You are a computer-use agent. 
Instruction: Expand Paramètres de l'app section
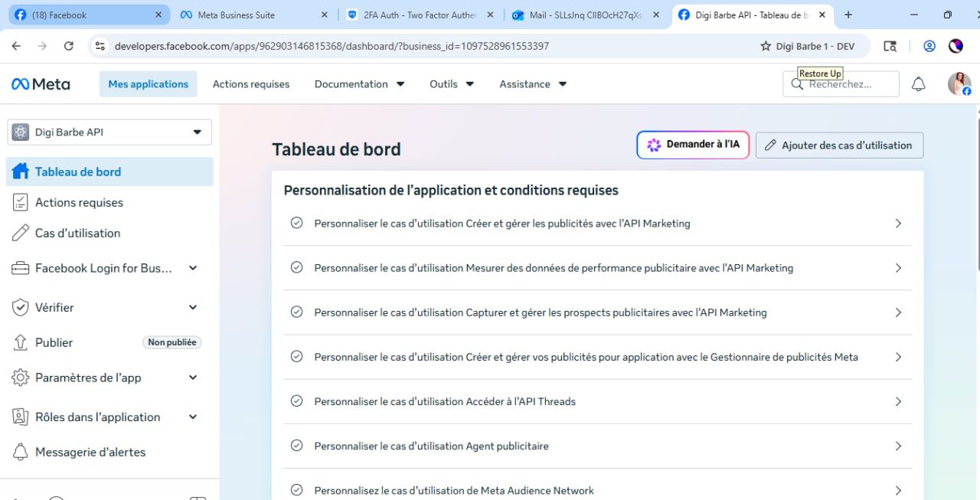coord(193,377)
